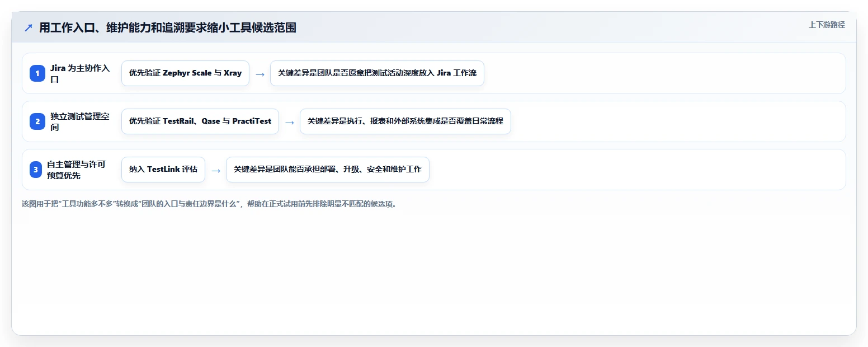Click the text 独立测试管理空间
Viewport: 868px width, 347px height.
click(81, 121)
